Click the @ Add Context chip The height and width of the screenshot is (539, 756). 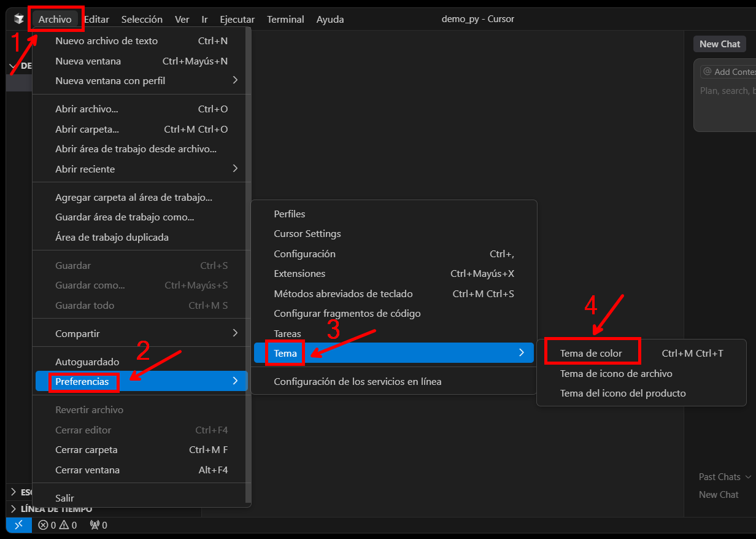click(x=728, y=72)
